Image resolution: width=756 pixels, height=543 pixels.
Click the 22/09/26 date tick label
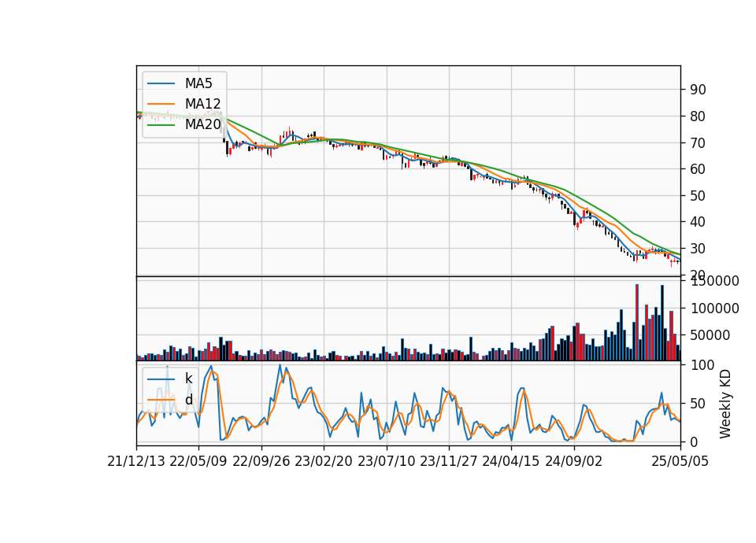click(261, 461)
